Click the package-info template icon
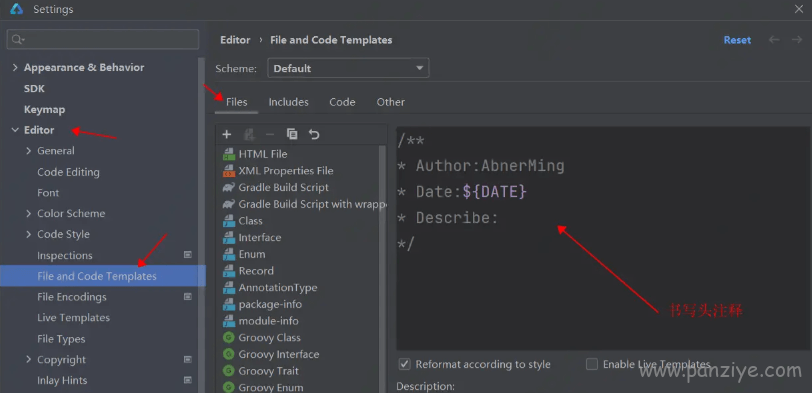 (228, 304)
